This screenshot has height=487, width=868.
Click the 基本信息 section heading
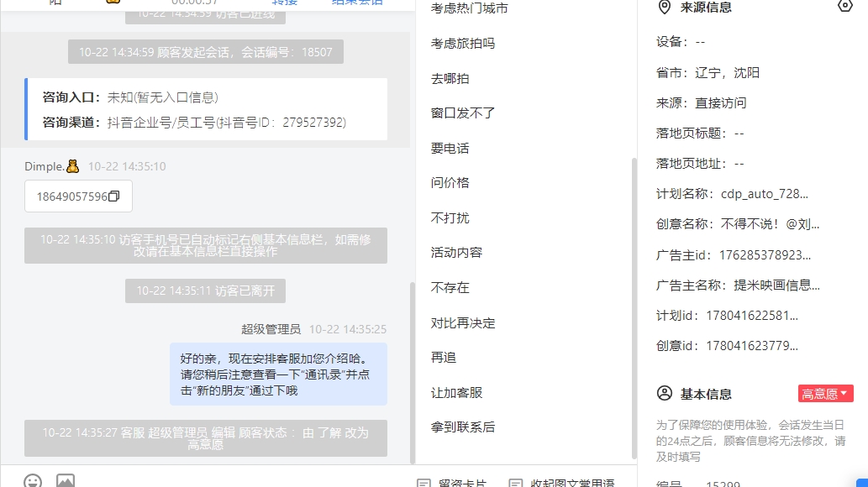[706, 394]
